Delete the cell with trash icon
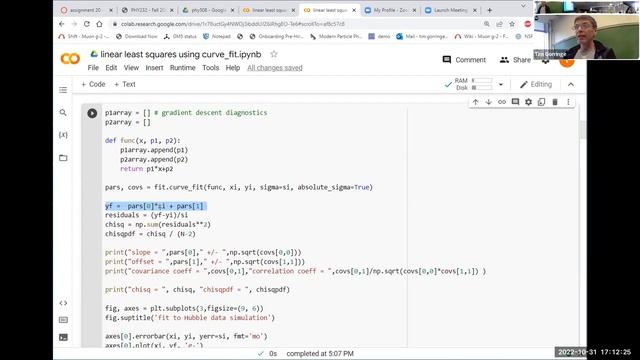640x360 pixels. tap(555, 102)
